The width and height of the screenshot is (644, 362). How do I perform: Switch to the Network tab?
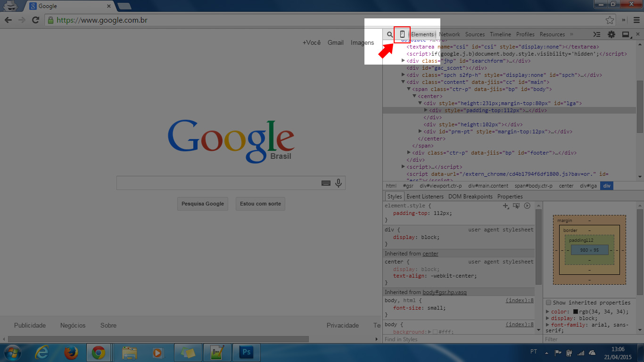pyautogui.click(x=449, y=34)
